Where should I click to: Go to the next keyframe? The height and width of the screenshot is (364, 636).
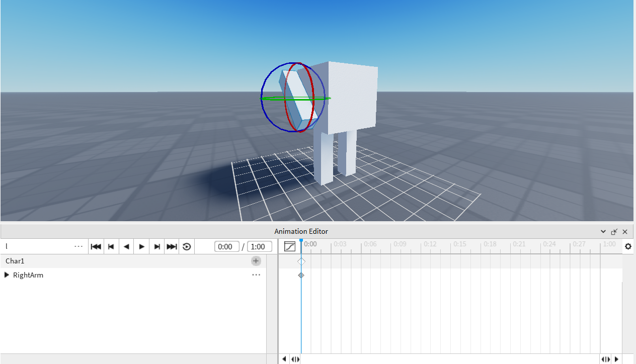(157, 246)
